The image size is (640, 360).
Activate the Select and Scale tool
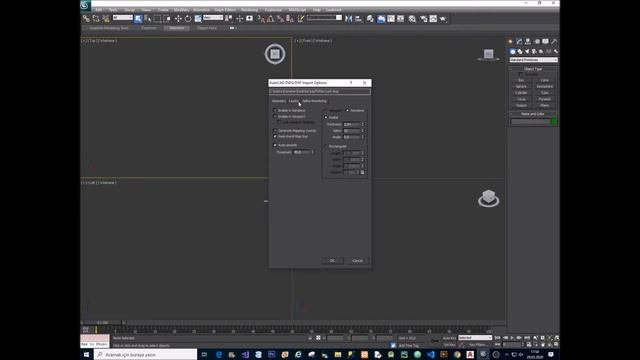[198, 19]
